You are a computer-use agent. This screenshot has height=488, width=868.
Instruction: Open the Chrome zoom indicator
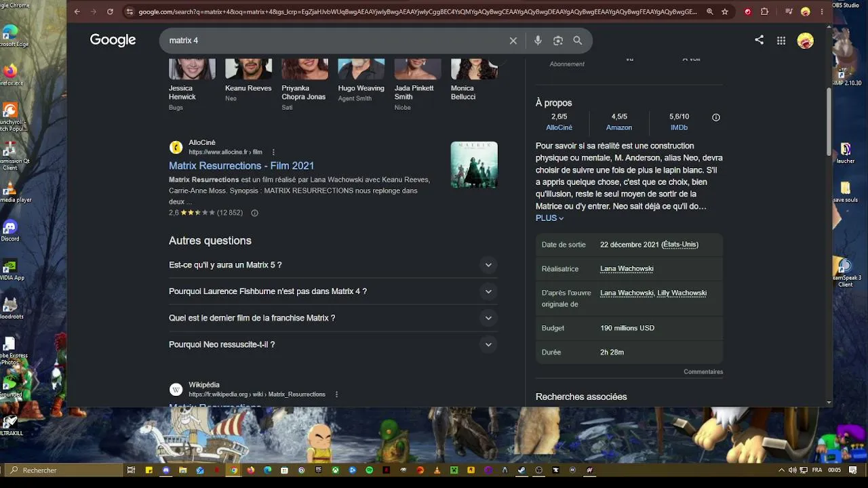[x=709, y=12]
